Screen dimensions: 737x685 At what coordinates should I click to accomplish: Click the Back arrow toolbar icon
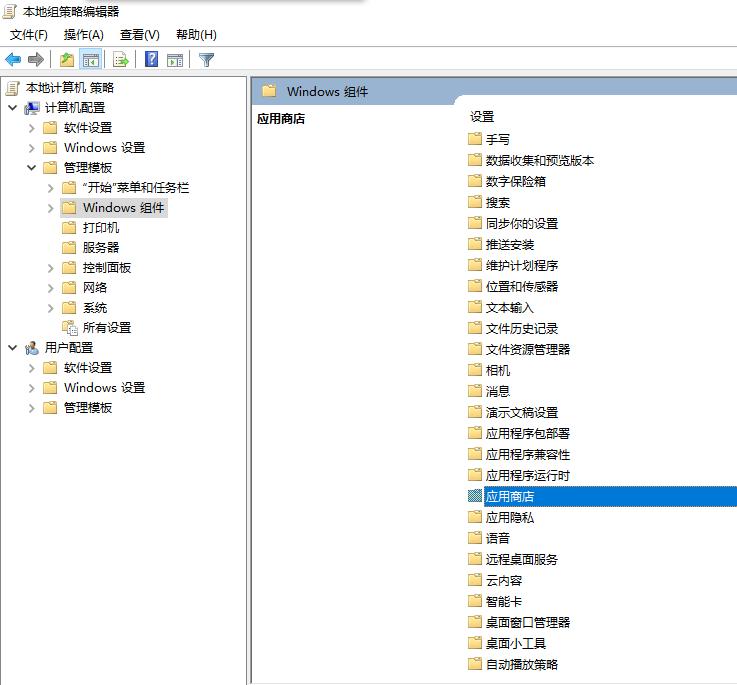[13, 60]
